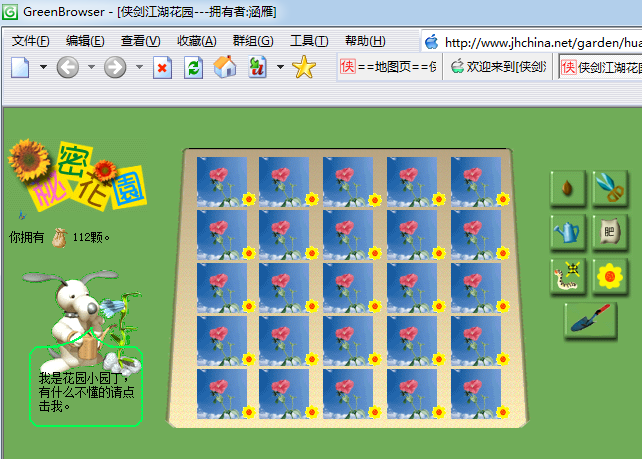Screen dimensions: 642x459
Task: Expand dropdown arrow beside undo-close icon
Action: (x=280, y=67)
